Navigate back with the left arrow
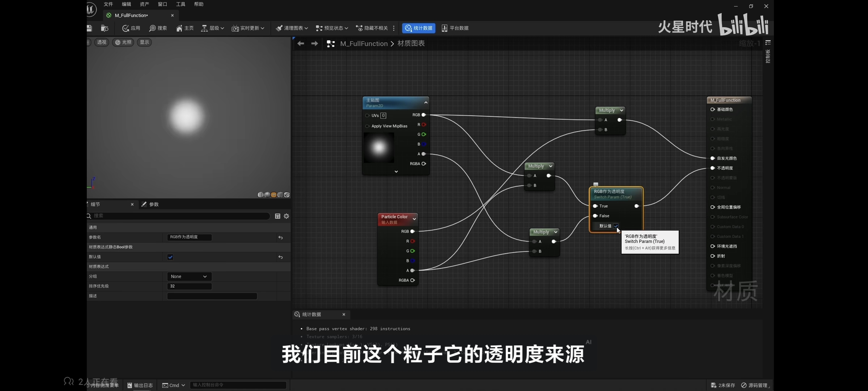 pos(301,44)
